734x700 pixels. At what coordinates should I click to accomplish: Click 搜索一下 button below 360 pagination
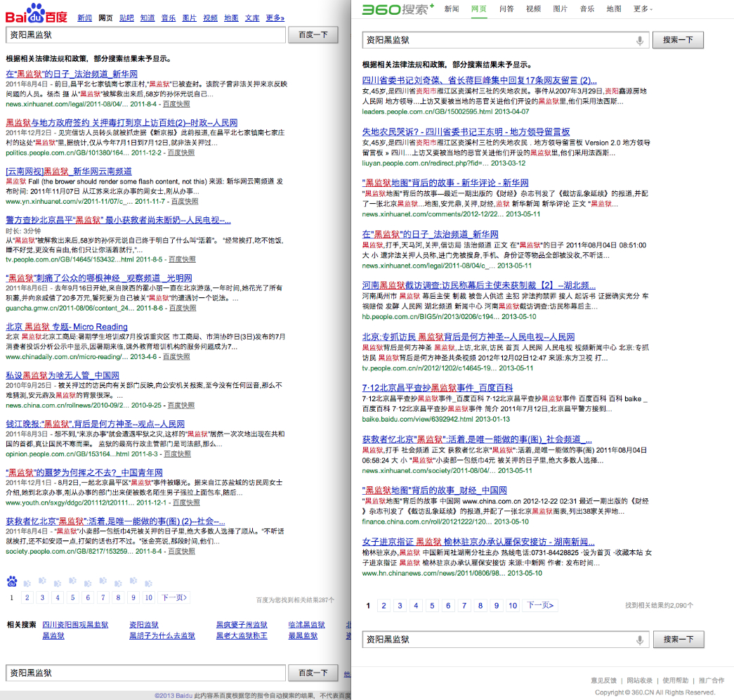tap(678, 640)
